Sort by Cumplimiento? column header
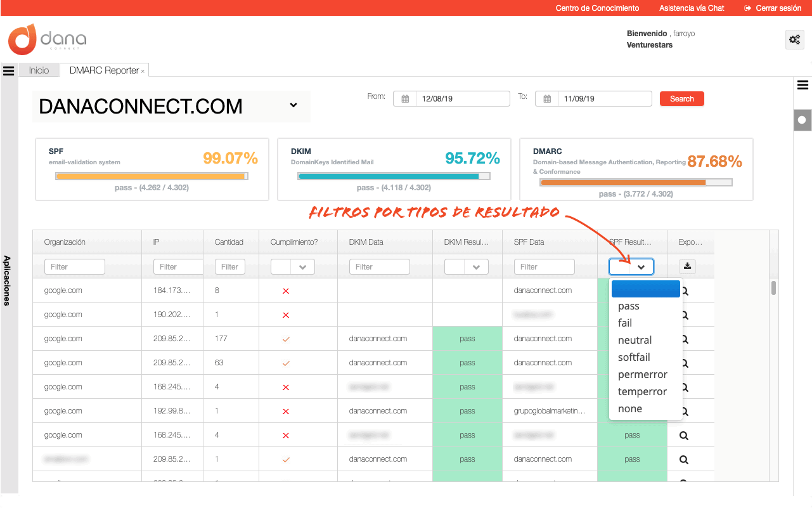This screenshot has height=508, width=812. click(298, 242)
